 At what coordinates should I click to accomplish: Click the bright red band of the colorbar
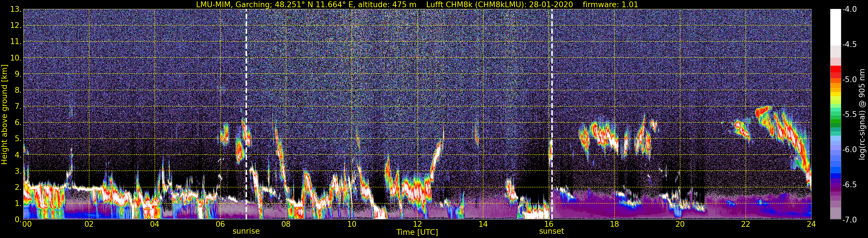835,69
